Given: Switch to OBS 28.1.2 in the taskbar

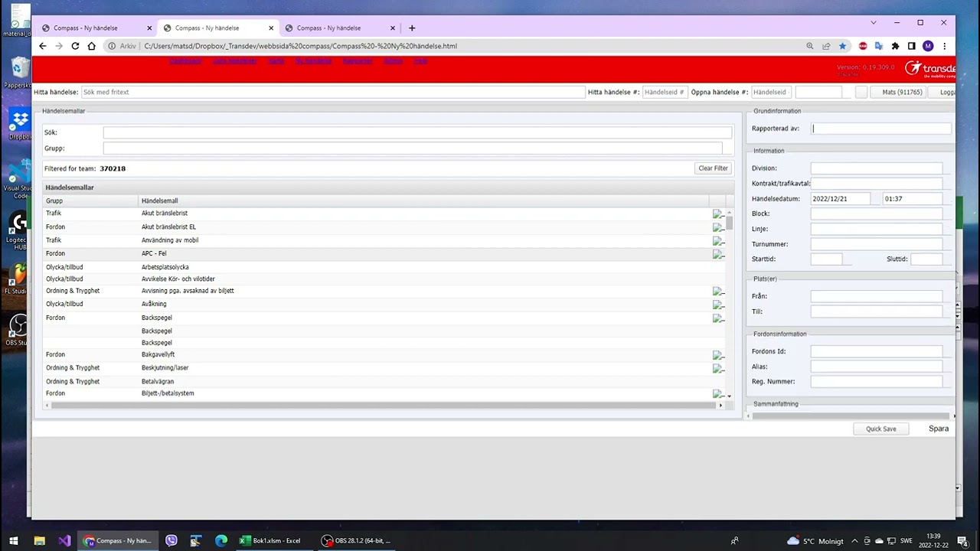Looking at the screenshot, I should (356, 540).
